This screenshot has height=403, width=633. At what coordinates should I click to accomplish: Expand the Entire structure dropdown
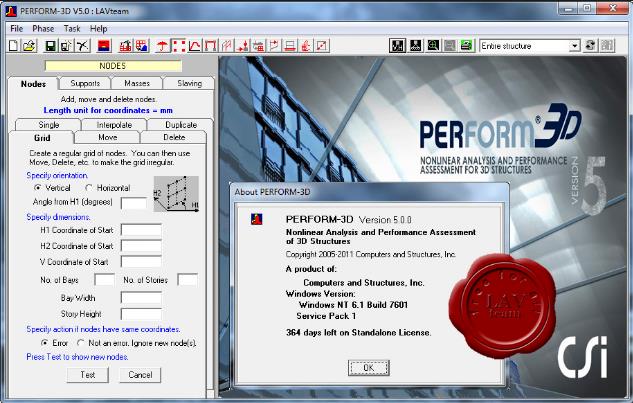coord(574,46)
